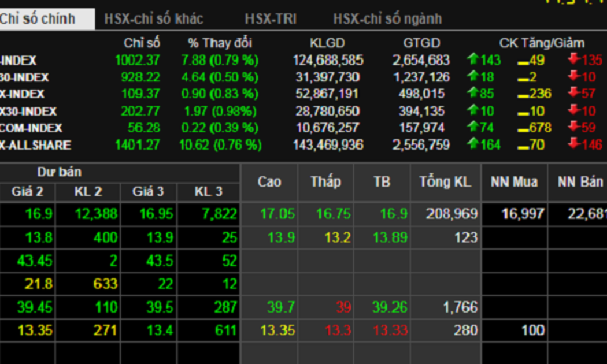Click the COM-INDEX index name
This screenshot has width=607, height=364.
pos(31,128)
